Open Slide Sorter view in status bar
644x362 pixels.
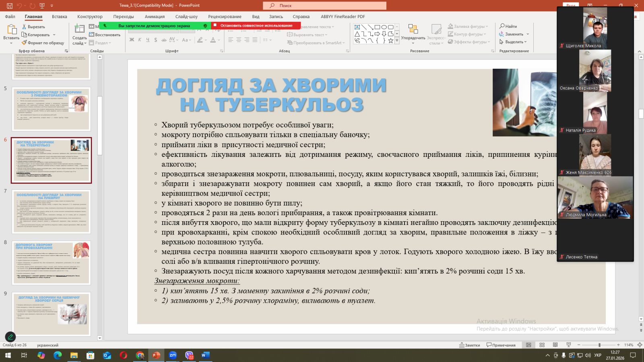(542, 345)
